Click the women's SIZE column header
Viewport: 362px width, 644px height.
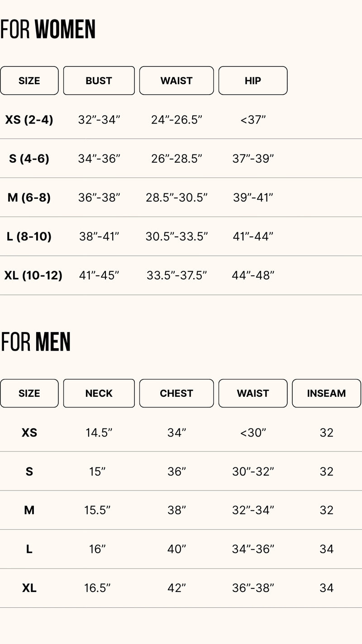click(x=29, y=81)
